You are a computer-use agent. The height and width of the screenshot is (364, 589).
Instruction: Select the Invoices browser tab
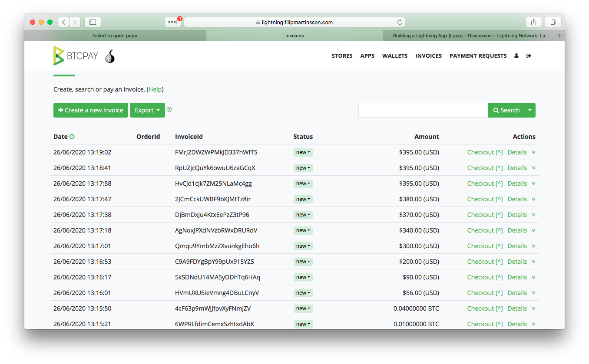pos(294,36)
